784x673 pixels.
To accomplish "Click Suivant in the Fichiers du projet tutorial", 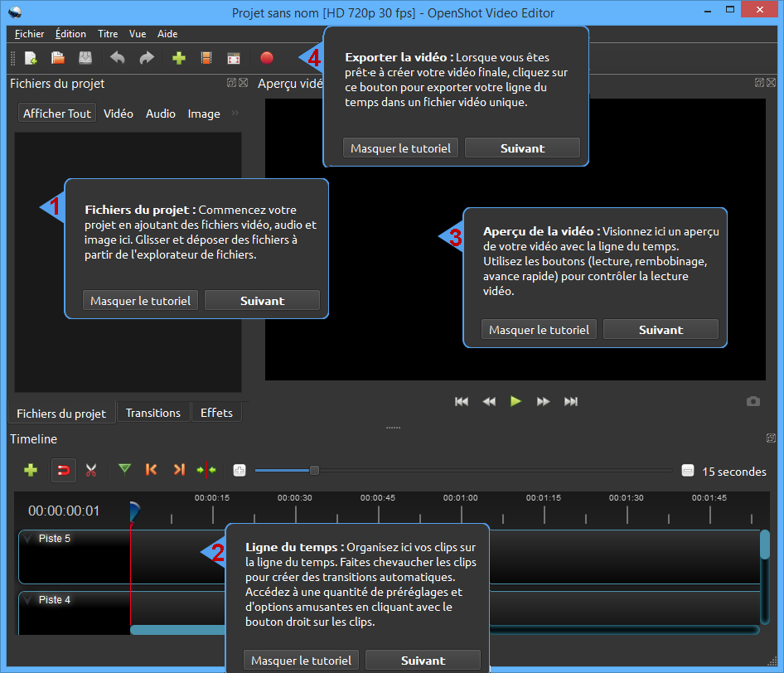I will [262, 301].
